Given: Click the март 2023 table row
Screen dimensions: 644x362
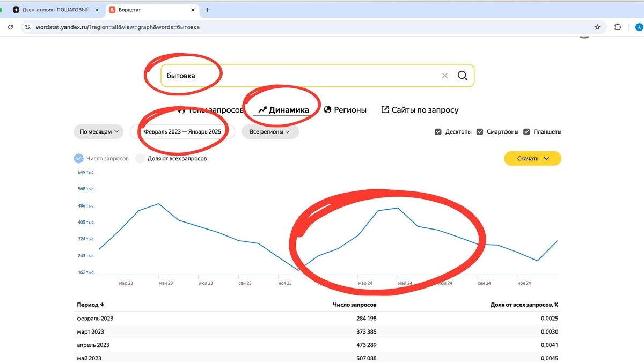Looking at the screenshot, I should pyautogui.click(x=317, y=331).
